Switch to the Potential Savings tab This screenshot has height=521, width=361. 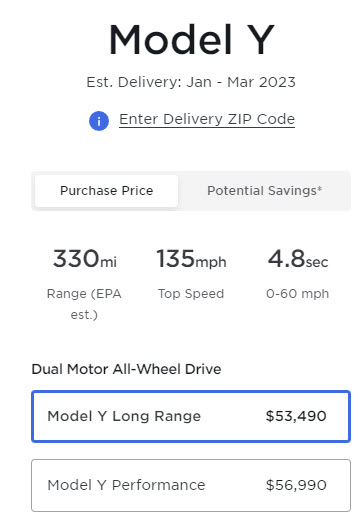pos(264,191)
